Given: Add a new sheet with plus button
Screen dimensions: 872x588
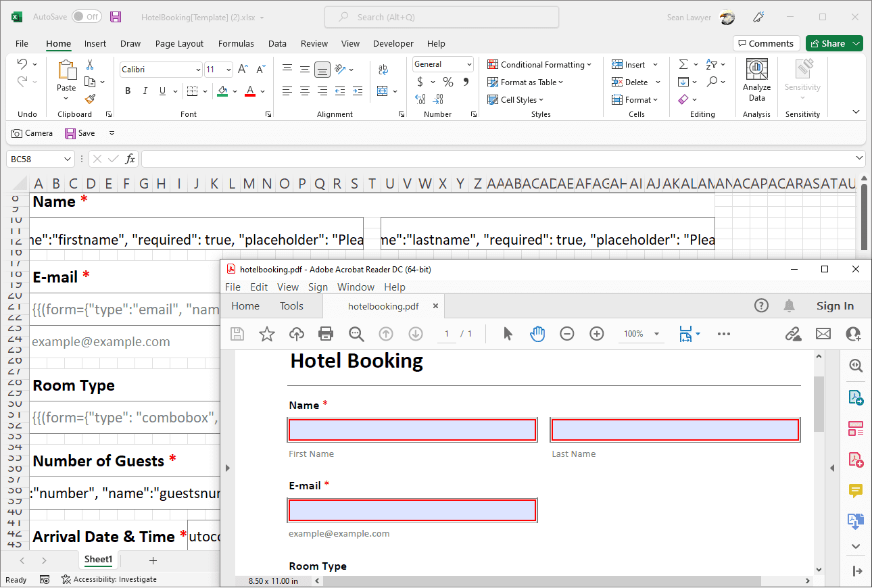Looking at the screenshot, I should tap(153, 560).
